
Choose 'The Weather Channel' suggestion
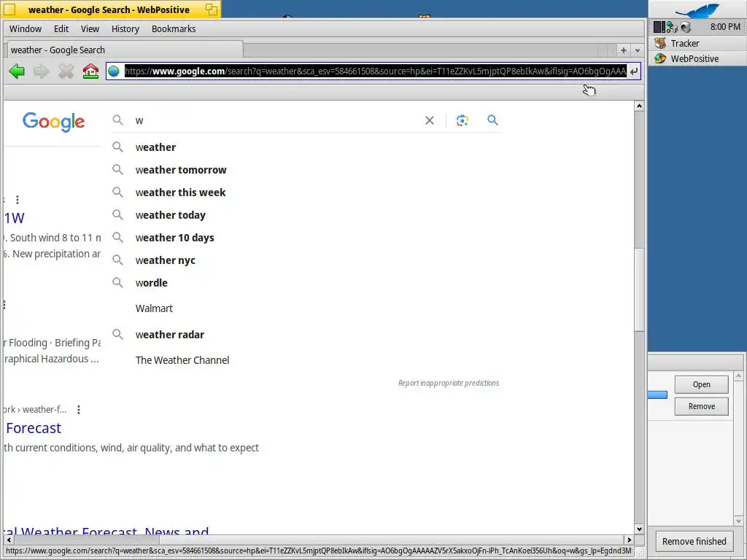pyautogui.click(x=306, y=360)
